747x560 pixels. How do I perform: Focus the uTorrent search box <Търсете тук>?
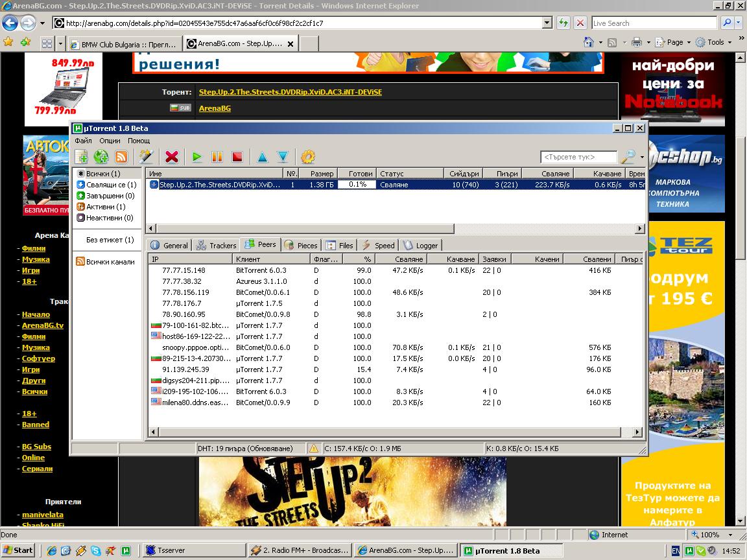(579, 157)
